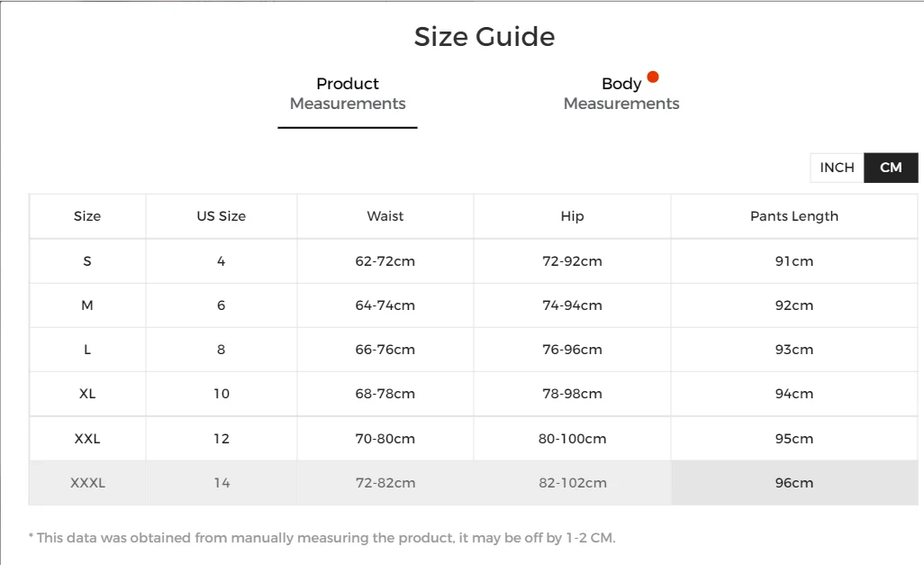Select the L size row

point(87,350)
